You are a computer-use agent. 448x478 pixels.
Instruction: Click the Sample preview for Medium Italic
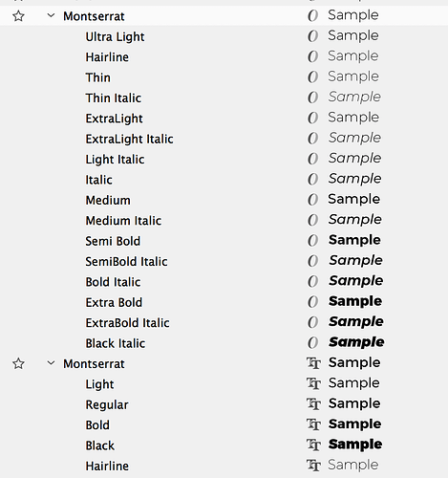[355, 220]
